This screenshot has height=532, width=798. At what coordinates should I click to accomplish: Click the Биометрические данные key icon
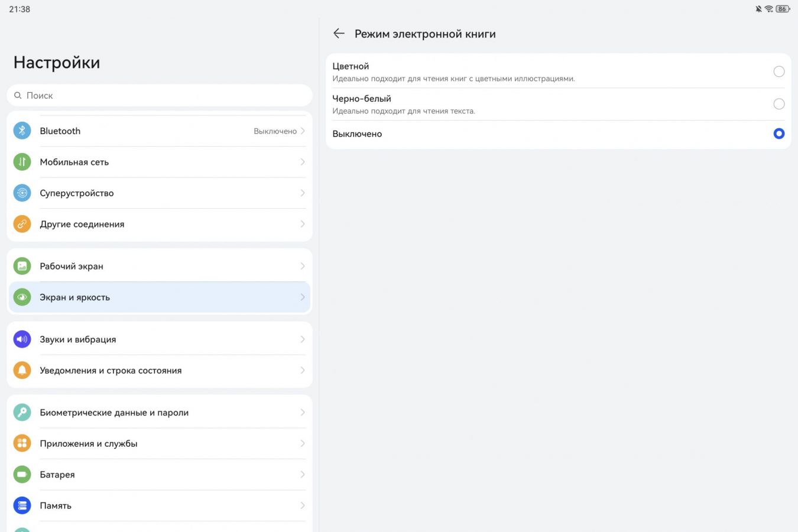pyautogui.click(x=22, y=413)
